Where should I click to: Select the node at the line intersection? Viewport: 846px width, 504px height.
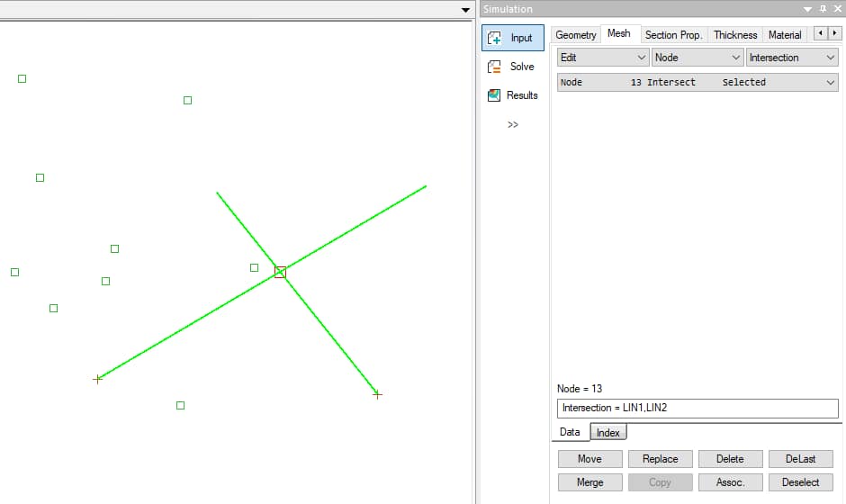tap(280, 272)
